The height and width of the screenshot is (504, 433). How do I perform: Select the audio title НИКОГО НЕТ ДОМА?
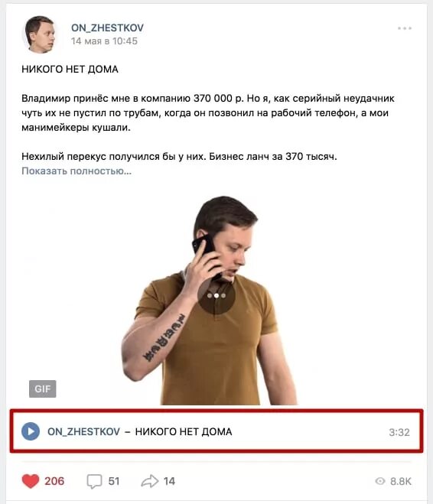[184, 431]
